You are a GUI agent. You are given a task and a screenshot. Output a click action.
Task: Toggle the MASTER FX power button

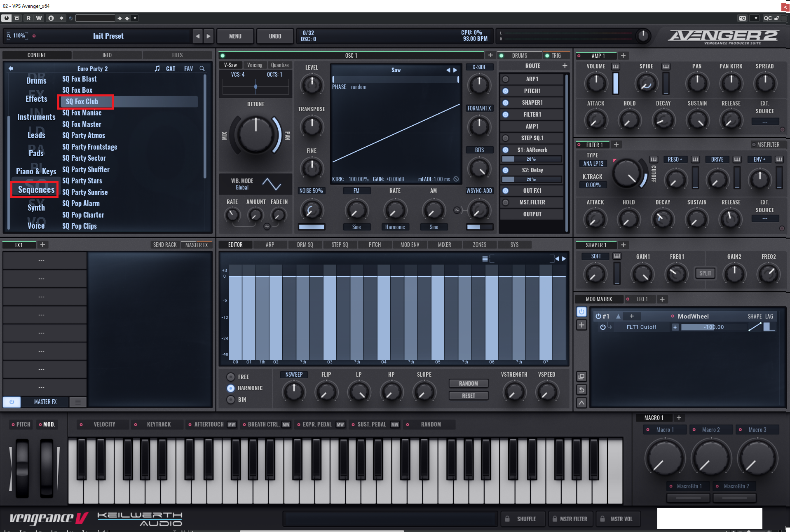click(12, 402)
